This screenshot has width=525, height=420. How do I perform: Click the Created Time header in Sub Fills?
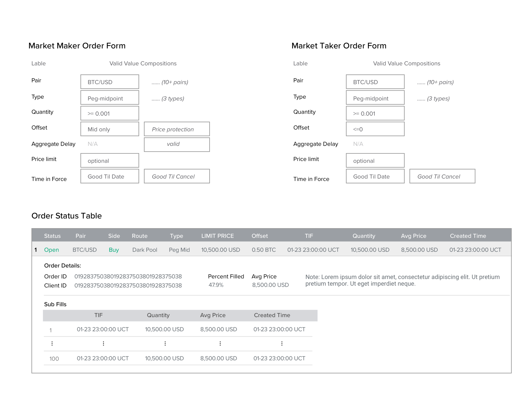272,315
